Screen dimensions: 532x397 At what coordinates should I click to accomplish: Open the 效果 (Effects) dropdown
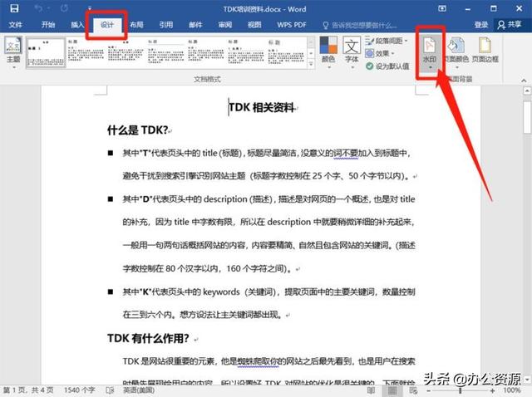(380, 53)
